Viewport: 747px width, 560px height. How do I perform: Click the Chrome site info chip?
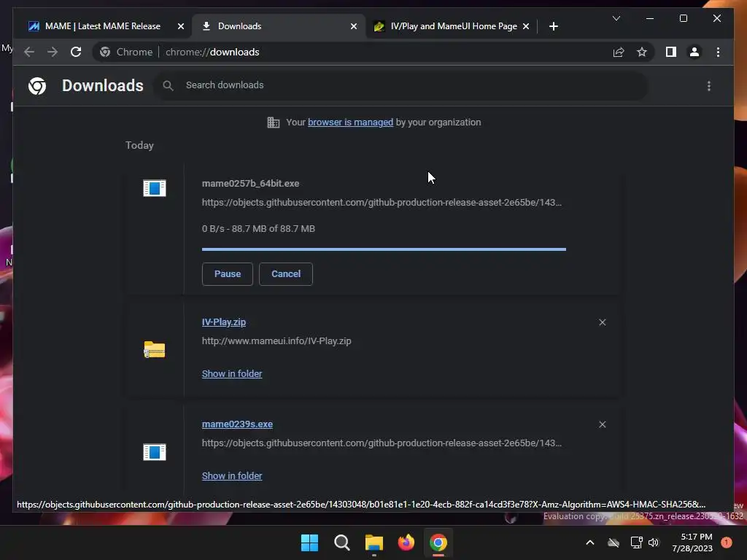126,52
